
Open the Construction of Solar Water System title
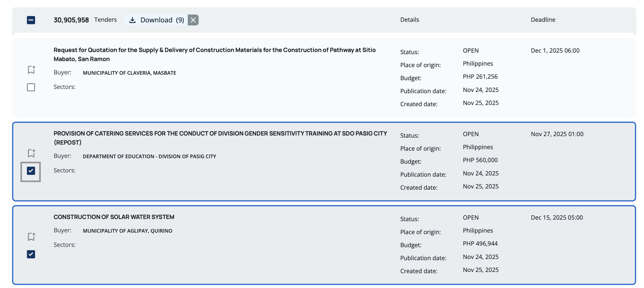114,217
